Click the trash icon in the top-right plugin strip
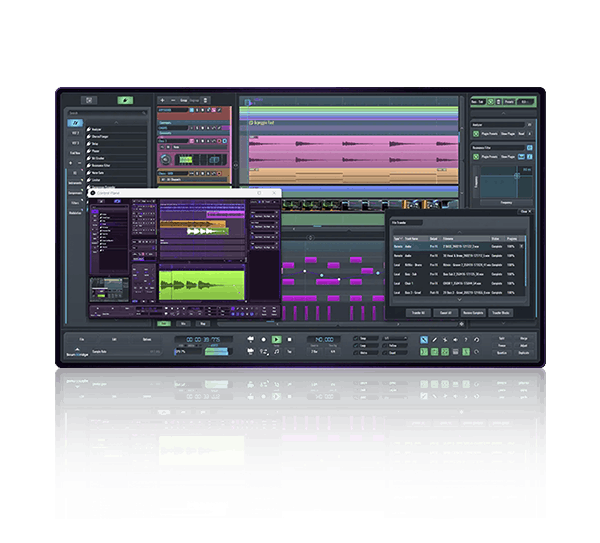This screenshot has height=543, width=600. 499,102
